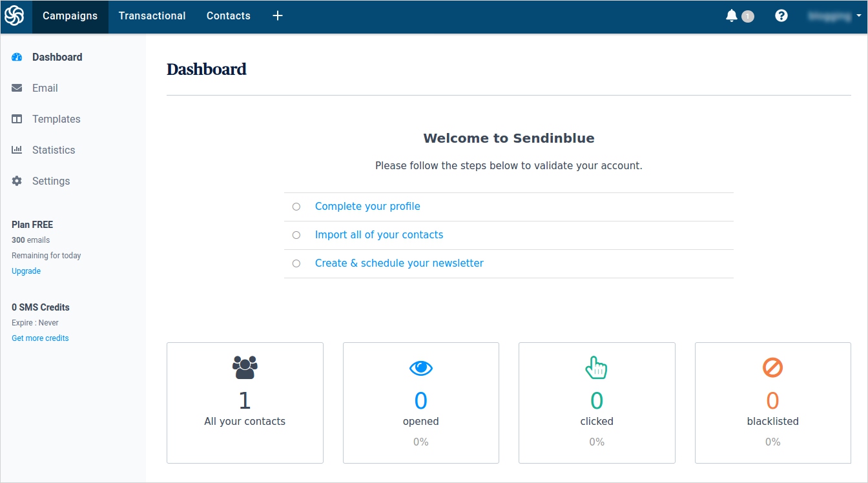Select the Create & schedule newsletter radio circle
Image resolution: width=868 pixels, height=483 pixels.
click(296, 263)
